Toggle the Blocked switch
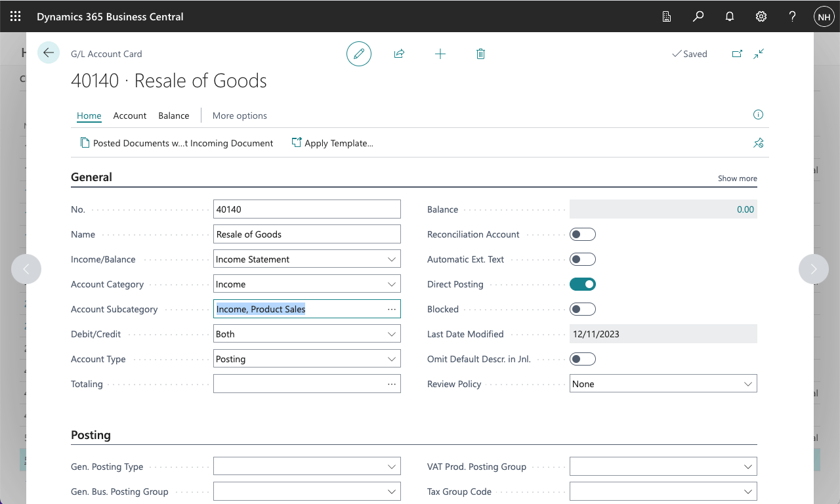This screenshot has width=840, height=504. coord(582,309)
